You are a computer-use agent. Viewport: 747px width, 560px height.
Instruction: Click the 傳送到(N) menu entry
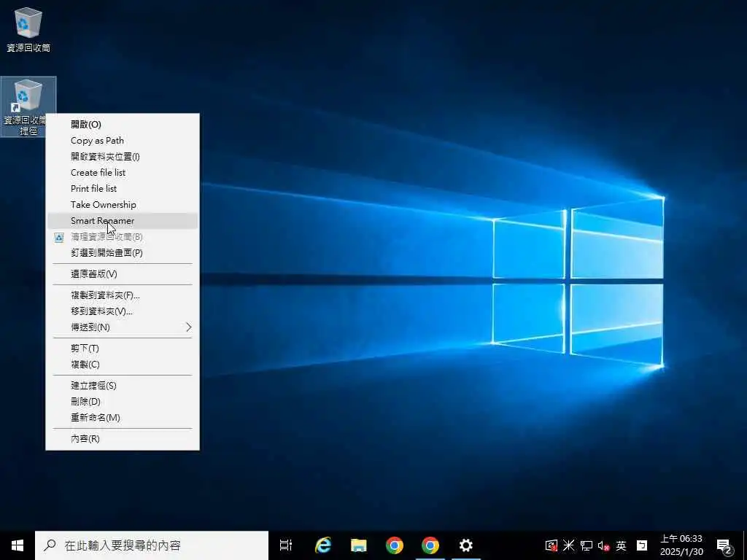pyautogui.click(x=123, y=327)
